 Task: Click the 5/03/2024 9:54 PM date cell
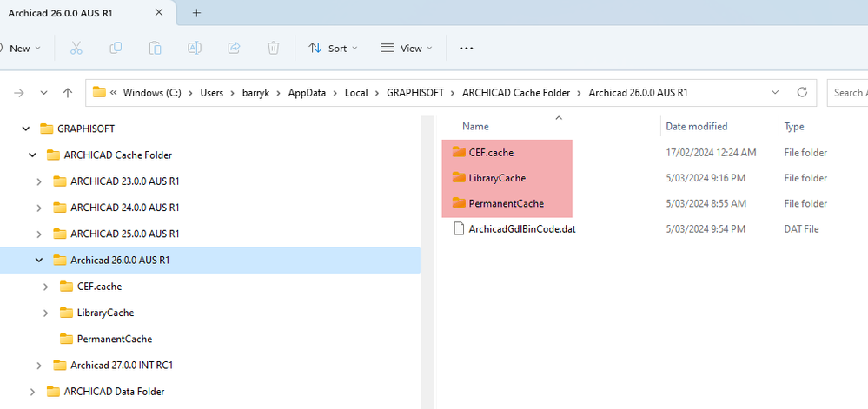tap(706, 228)
